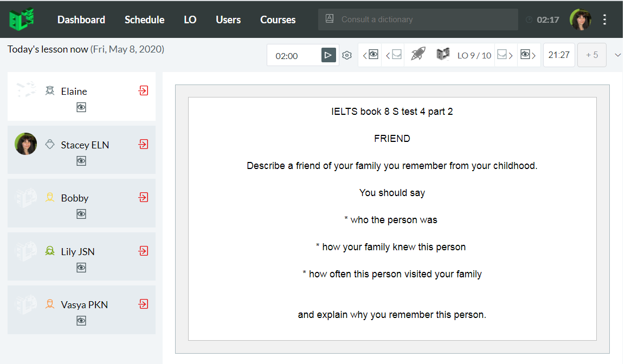Open the user profile avatar in header
Viewport: 625px width, 364px height.
[x=581, y=19]
